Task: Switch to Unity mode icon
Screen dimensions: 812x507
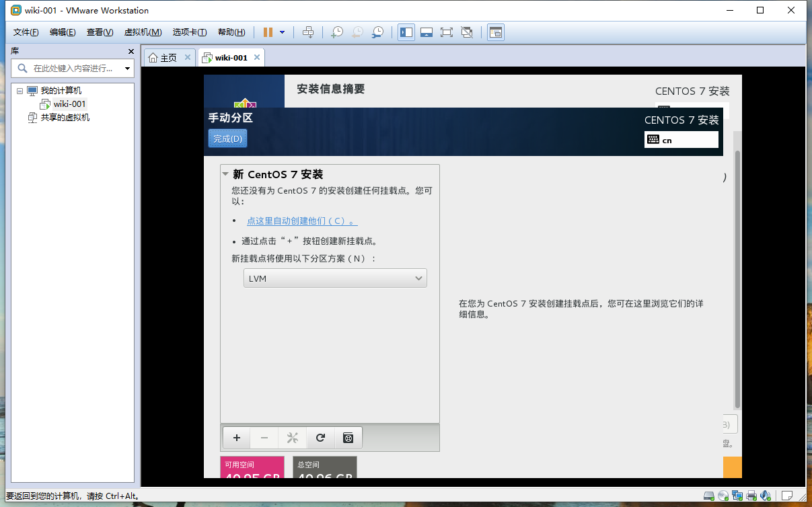Action: tap(467, 32)
